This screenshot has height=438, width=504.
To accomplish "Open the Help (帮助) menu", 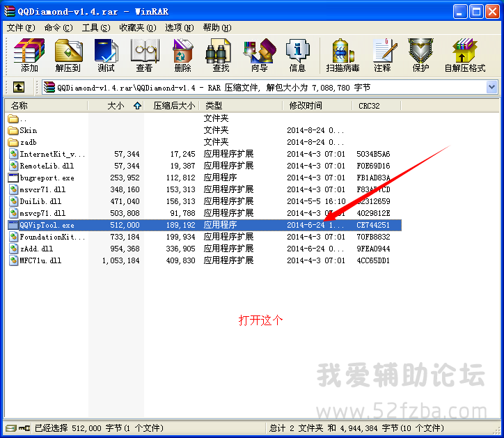I will 217,28.
